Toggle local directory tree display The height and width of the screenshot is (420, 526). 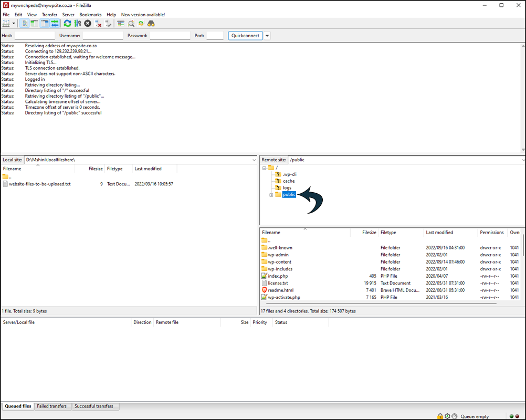[x=34, y=24]
